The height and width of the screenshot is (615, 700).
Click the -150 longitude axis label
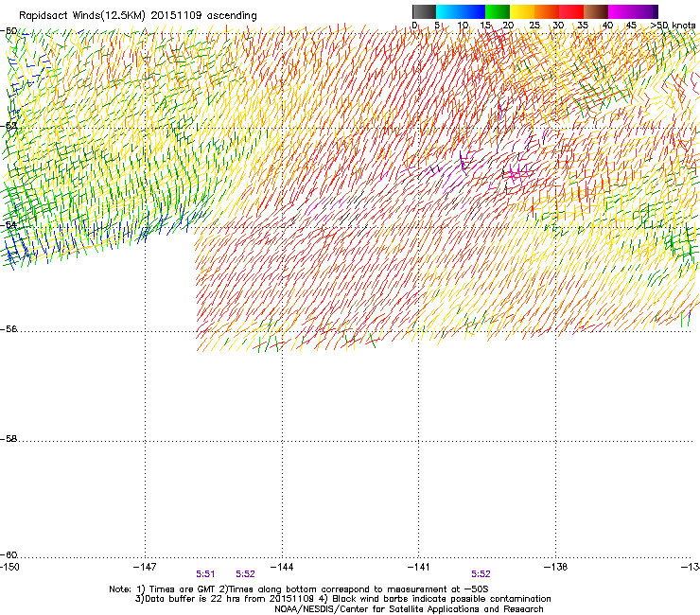9,567
